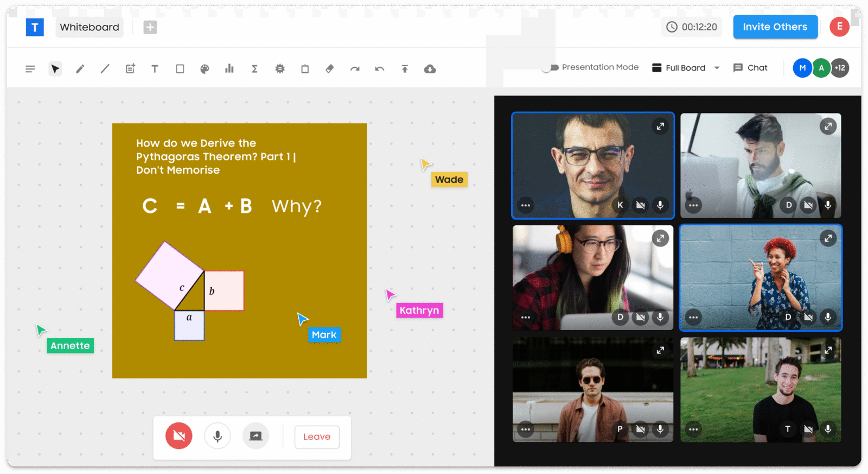Click the Invite Others button

coord(775,27)
